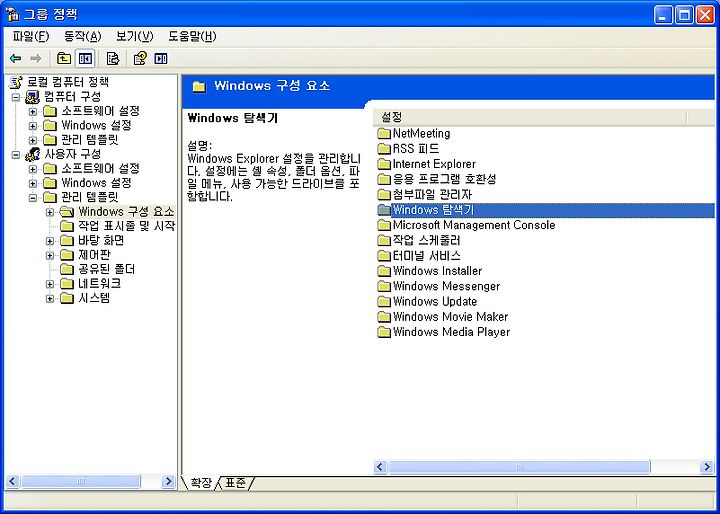720x514 pixels.
Task: Click the local computer policy root icon
Action: pos(17,82)
